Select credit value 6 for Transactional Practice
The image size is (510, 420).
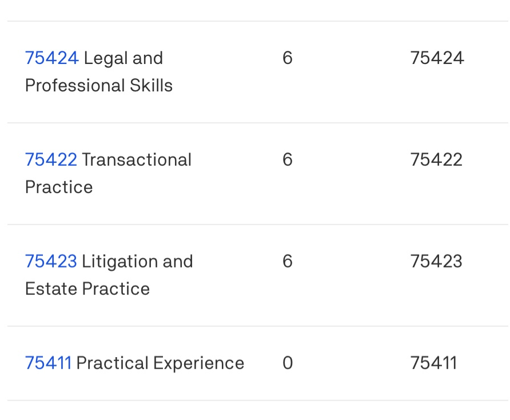[288, 160]
